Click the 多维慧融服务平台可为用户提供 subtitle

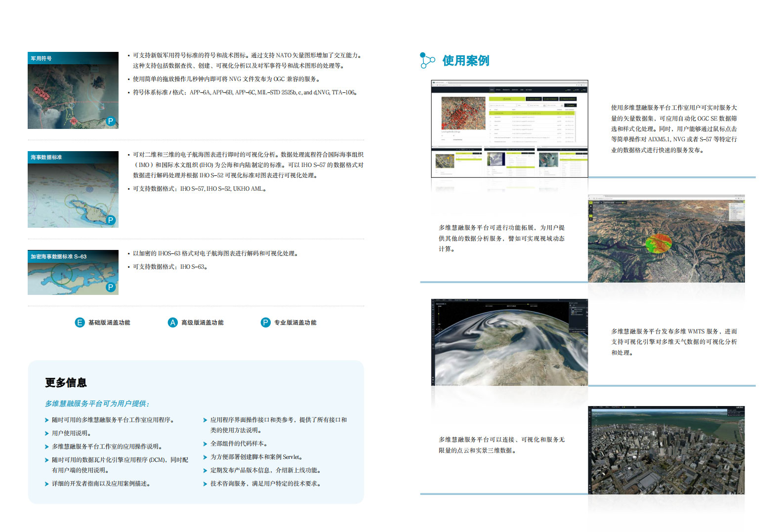[97, 404]
